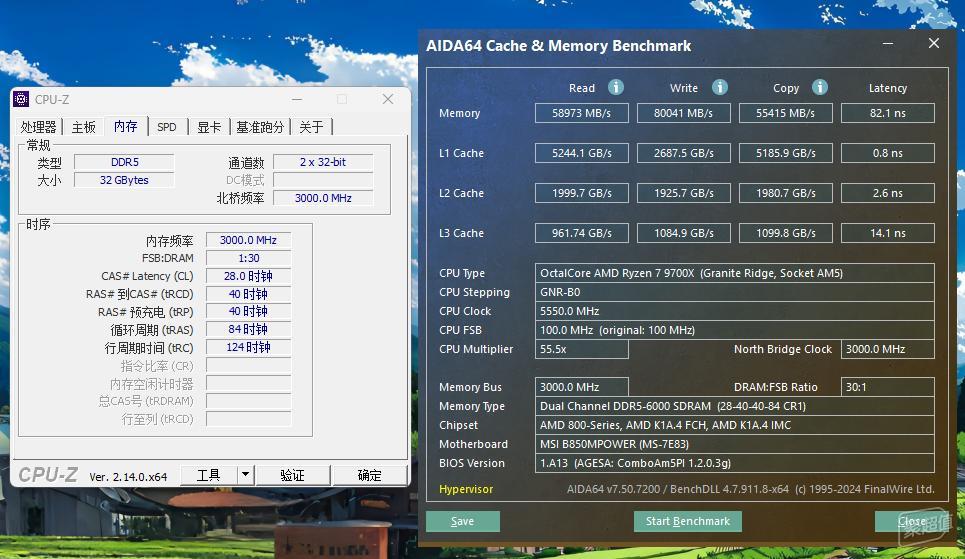The height and width of the screenshot is (559, 965).
Task: Click the 2 x 32-bit channel field
Action: (323, 163)
